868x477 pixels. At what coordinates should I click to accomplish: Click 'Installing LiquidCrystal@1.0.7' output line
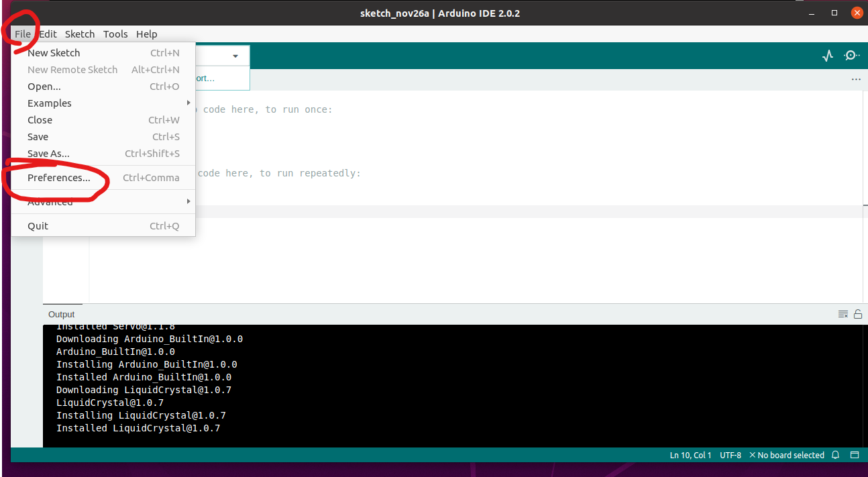coord(141,415)
